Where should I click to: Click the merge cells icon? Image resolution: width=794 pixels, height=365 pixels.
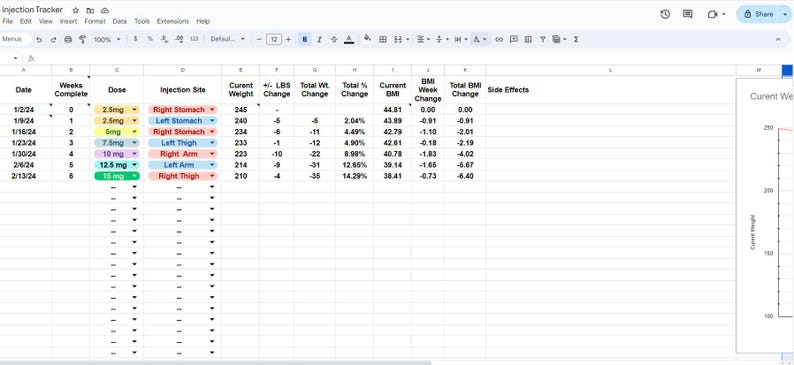pyautogui.click(x=398, y=39)
